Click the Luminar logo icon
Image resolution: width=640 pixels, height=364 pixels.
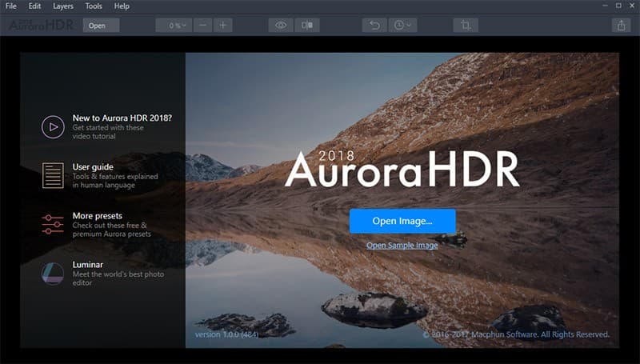coord(53,273)
